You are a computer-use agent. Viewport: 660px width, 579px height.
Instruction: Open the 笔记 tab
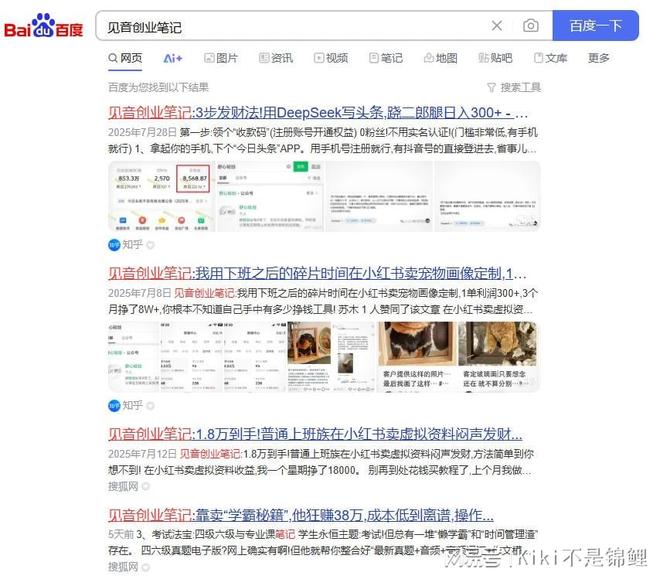click(386, 58)
